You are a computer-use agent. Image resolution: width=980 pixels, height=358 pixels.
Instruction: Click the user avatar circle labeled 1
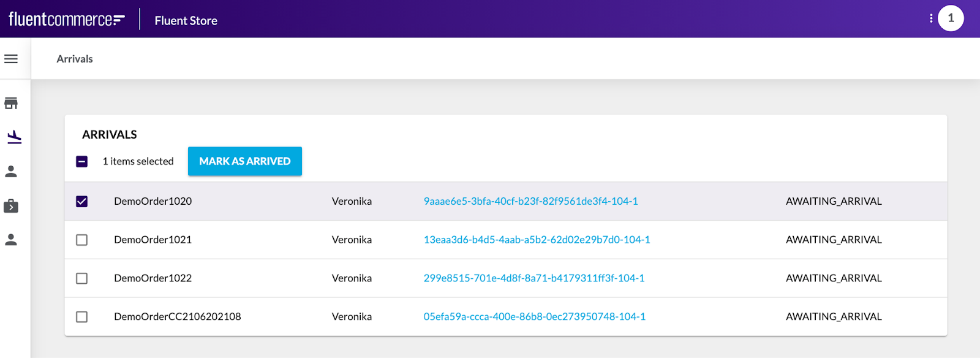(951, 18)
